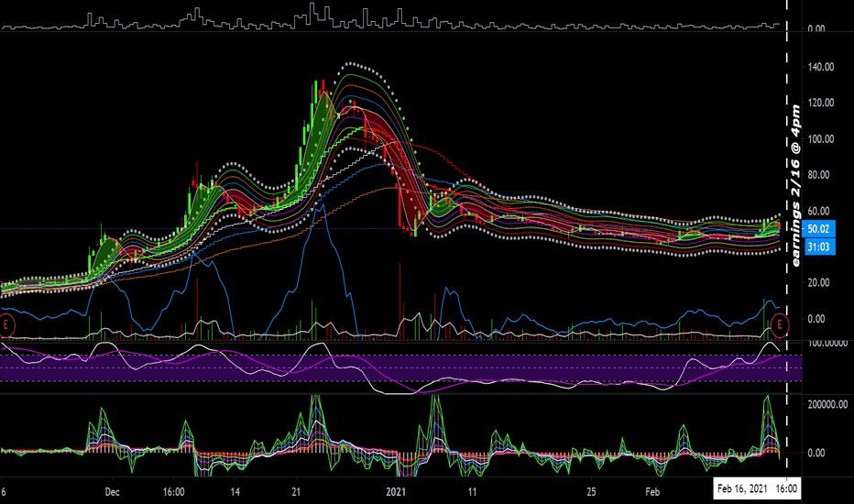The image size is (854, 504).
Task: Click the 140.00 price axis label
Action: [821, 67]
